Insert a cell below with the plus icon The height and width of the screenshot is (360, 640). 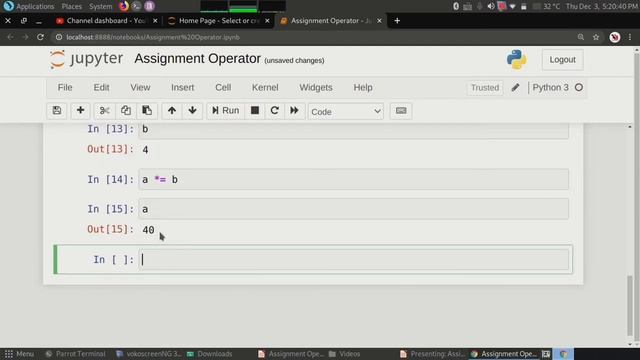click(80, 111)
